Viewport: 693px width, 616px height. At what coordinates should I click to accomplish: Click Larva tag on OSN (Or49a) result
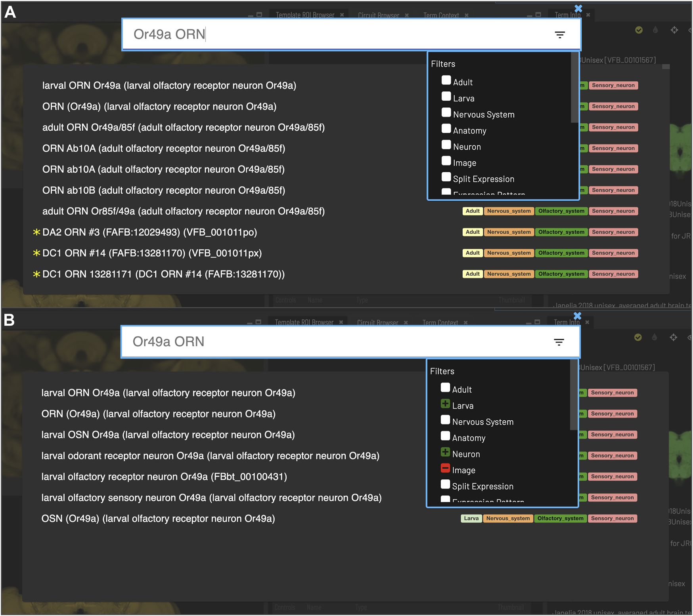[x=471, y=519]
